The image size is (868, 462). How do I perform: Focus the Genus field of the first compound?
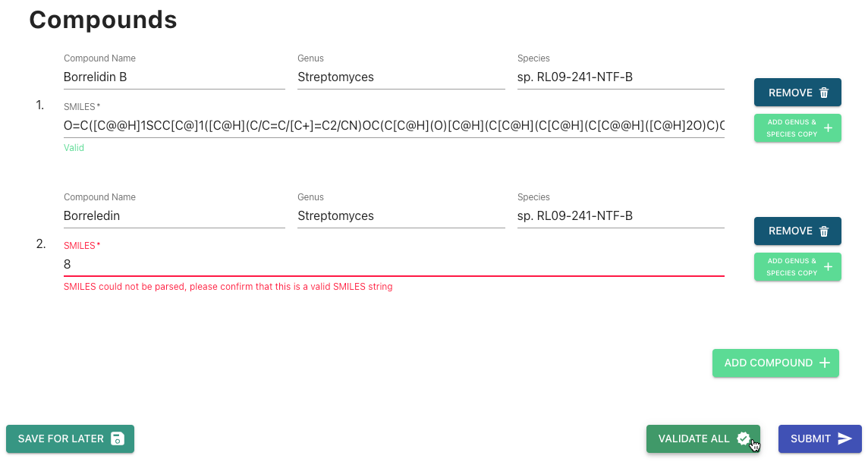[x=401, y=77]
